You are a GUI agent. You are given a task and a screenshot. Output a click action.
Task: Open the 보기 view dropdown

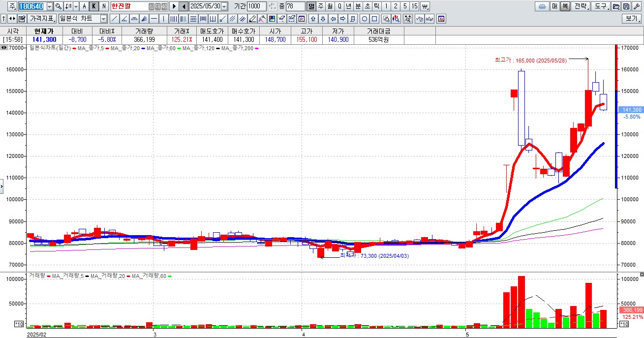632,19
